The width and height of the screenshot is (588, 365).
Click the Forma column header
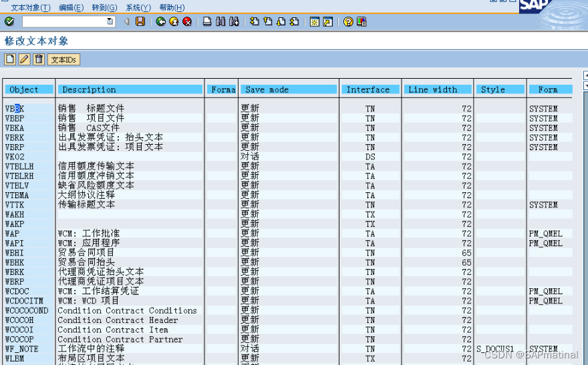click(x=221, y=89)
